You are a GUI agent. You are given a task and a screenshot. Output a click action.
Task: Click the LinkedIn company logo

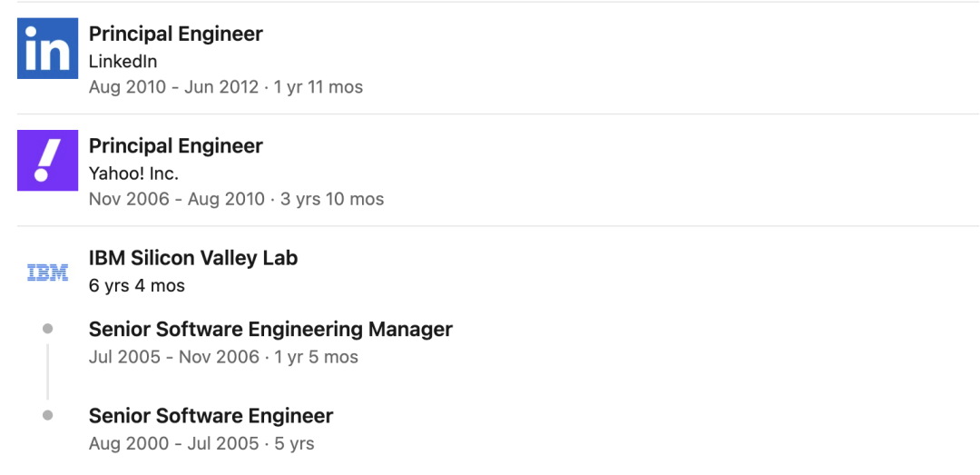(x=47, y=48)
